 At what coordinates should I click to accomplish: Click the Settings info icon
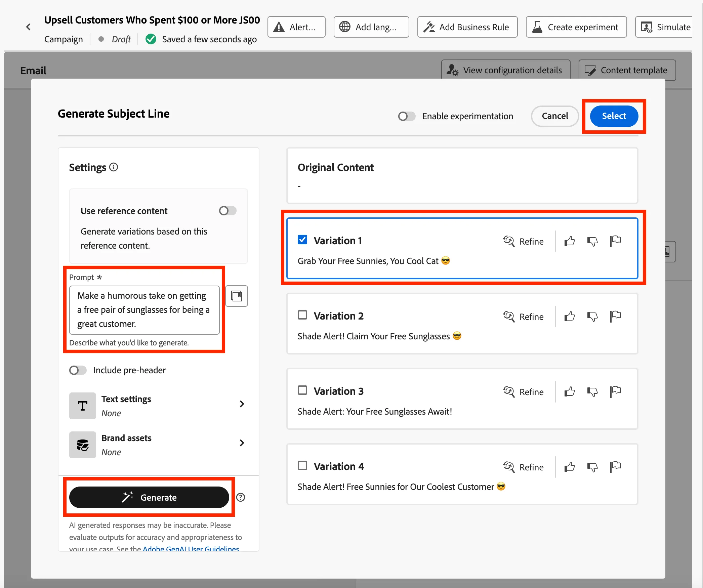click(x=114, y=167)
